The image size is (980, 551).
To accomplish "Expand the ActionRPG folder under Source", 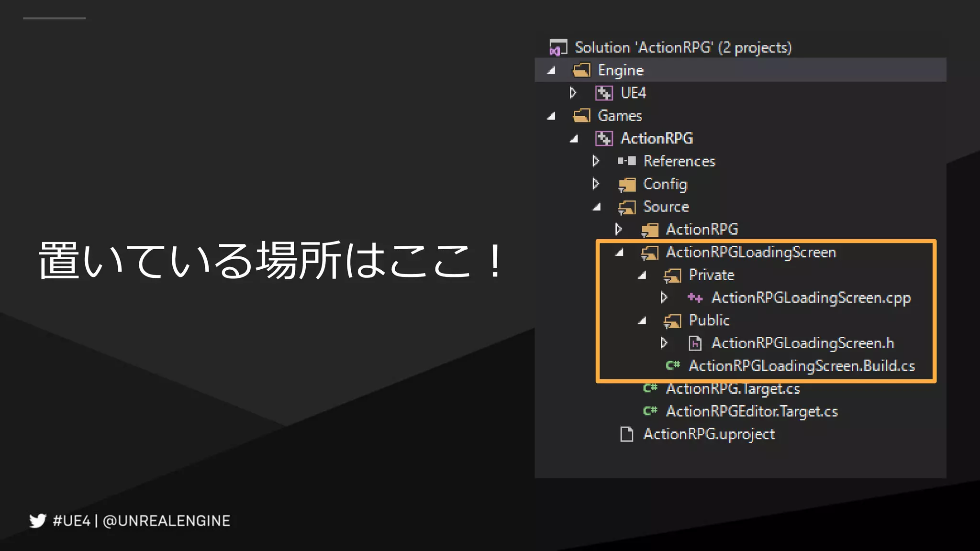I will click(x=619, y=230).
